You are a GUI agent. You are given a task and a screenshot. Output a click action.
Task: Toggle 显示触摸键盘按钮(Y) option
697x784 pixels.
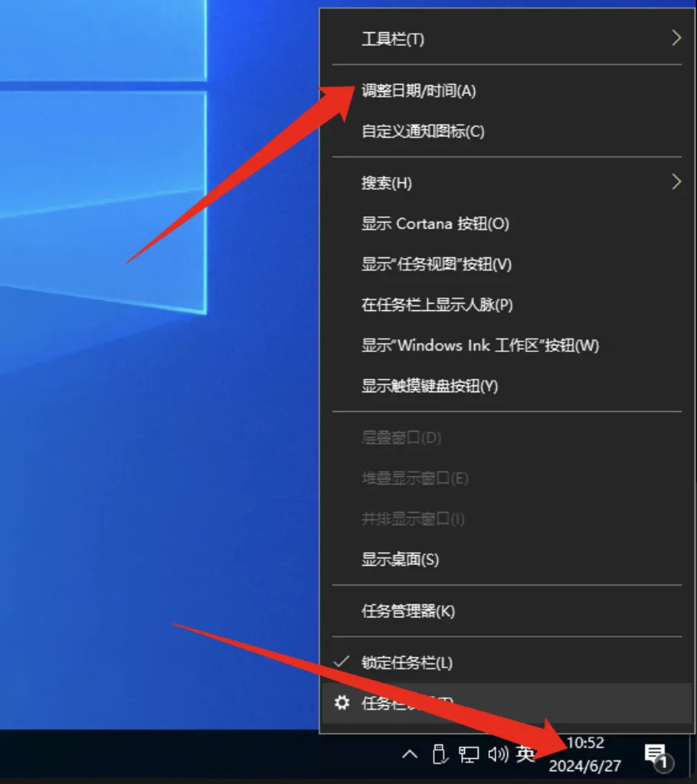click(507, 386)
